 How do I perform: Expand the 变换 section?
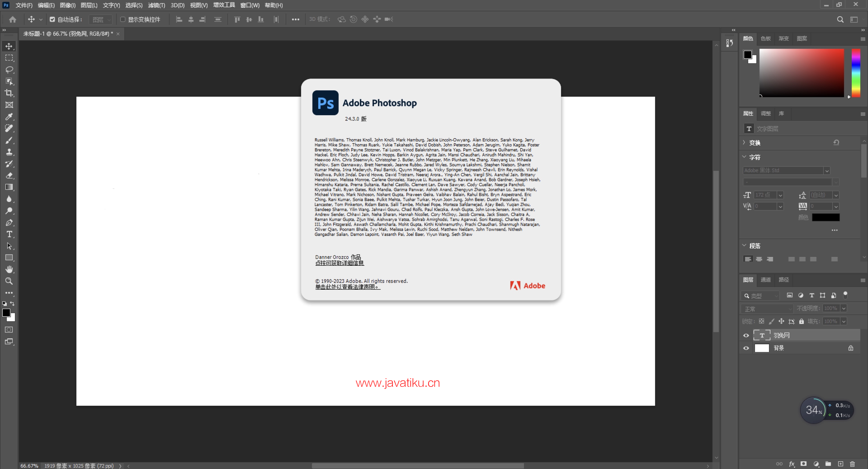pyautogui.click(x=745, y=142)
